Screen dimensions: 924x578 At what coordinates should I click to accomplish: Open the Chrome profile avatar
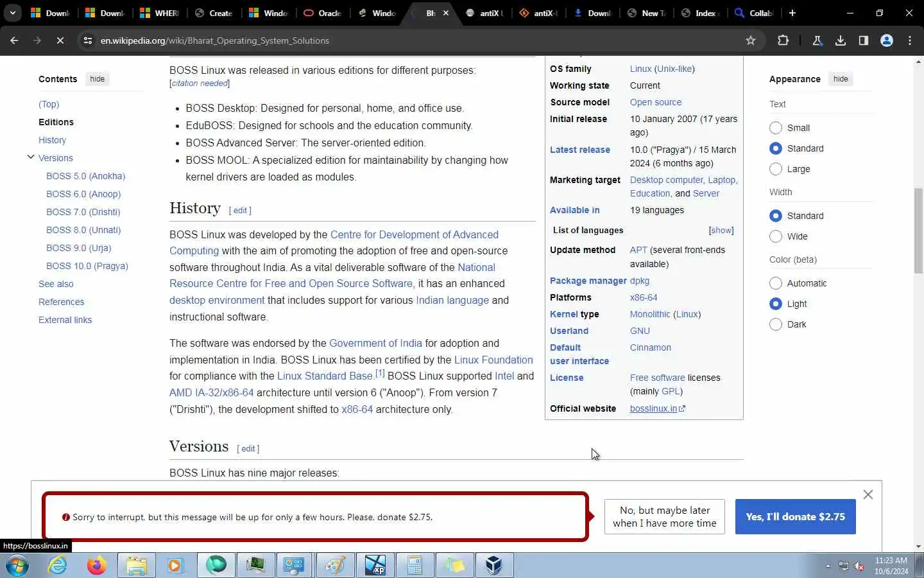coord(887,40)
